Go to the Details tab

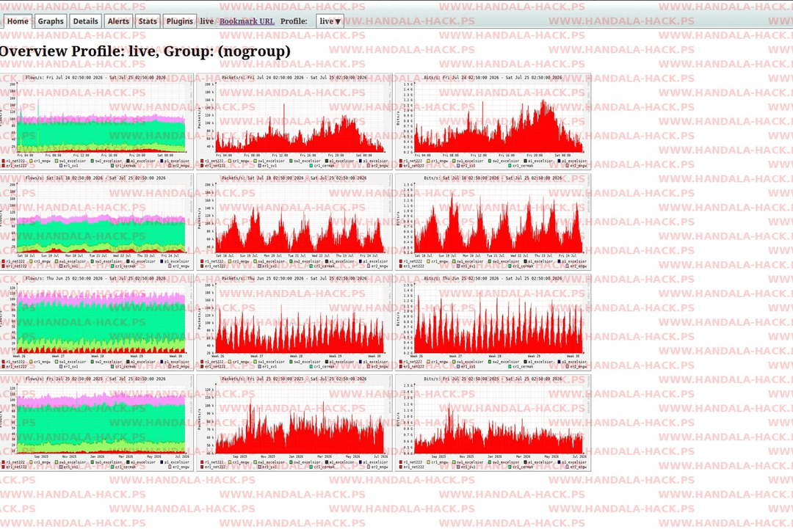(85, 21)
